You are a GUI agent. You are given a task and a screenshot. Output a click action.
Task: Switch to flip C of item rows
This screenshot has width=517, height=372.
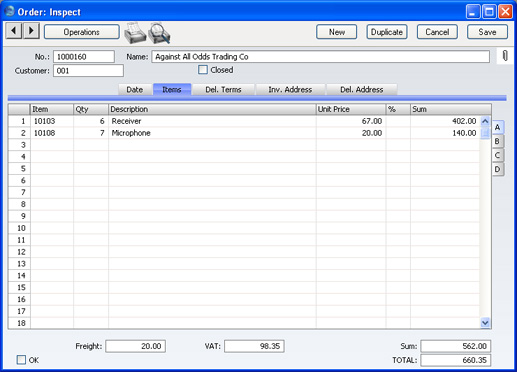point(497,155)
